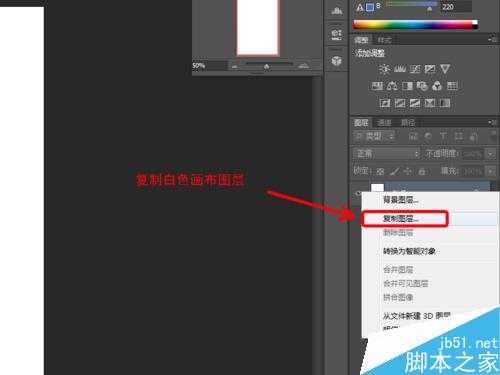Zoom out the Navigator with small mountains icon
The width and height of the screenshot is (500, 375).
pos(235,66)
